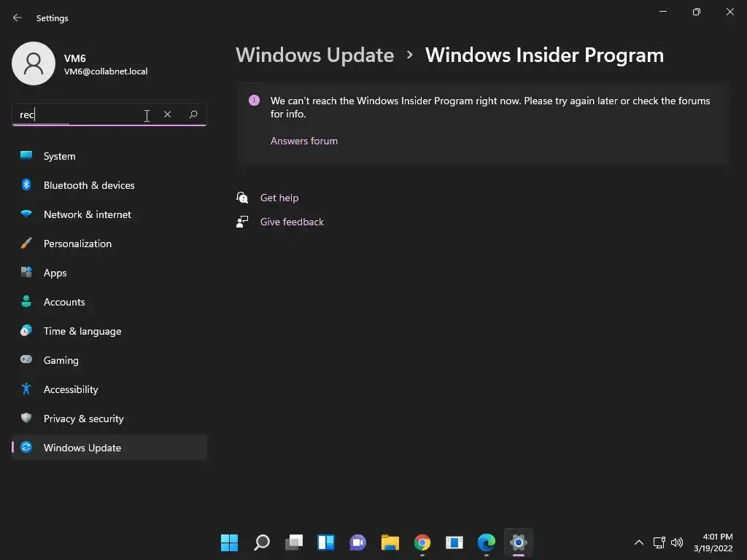Open Privacy & security settings
Viewport: 747px width, 560px height.
(109, 419)
